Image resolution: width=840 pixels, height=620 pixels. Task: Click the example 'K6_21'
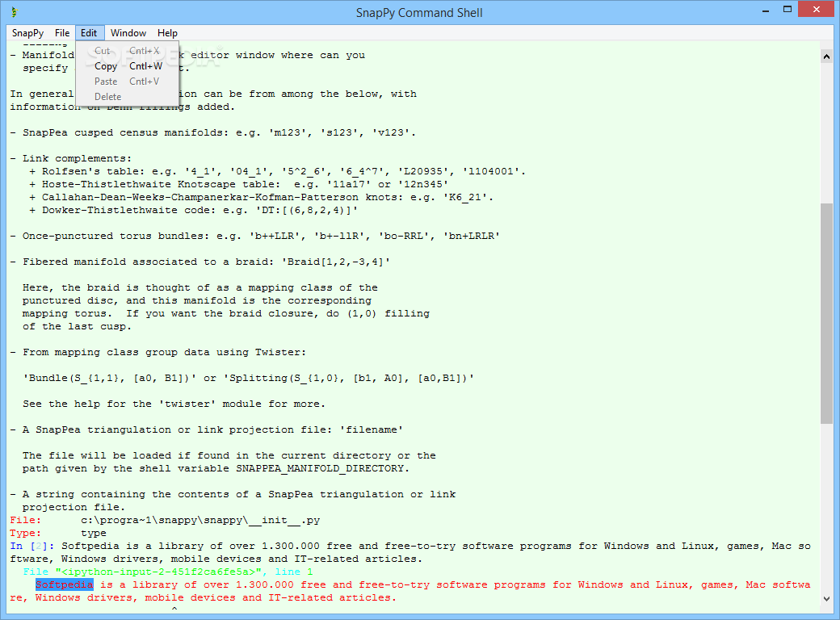(x=465, y=198)
